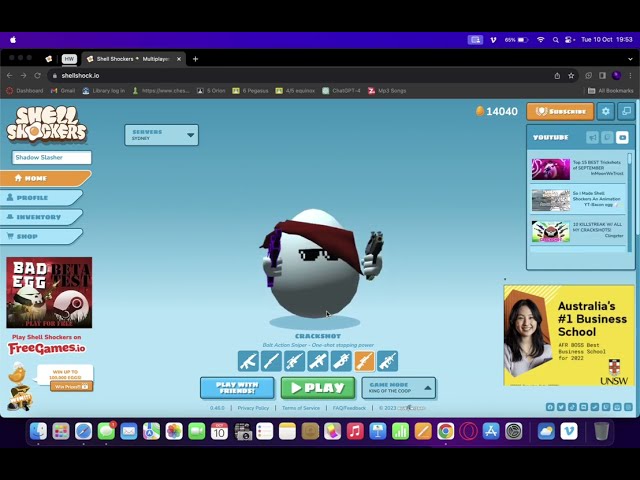Click Play With Friends button
The height and width of the screenshot is (480, 640).
(237, 388)
